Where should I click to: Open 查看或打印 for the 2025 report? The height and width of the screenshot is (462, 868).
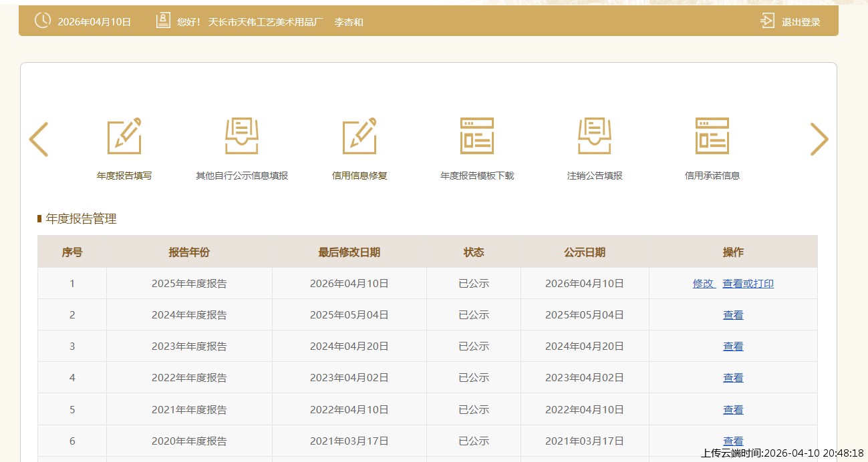point(748,284)
